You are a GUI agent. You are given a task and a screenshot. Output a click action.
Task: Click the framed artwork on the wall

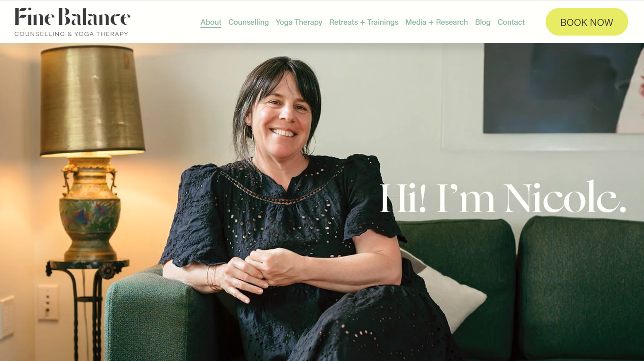pos(563,88)
